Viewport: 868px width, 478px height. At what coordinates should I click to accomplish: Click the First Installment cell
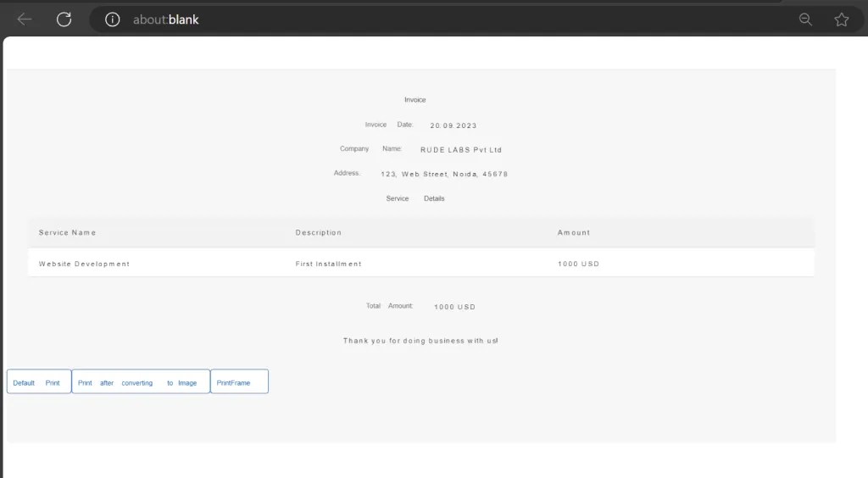[x=328, y=264]
